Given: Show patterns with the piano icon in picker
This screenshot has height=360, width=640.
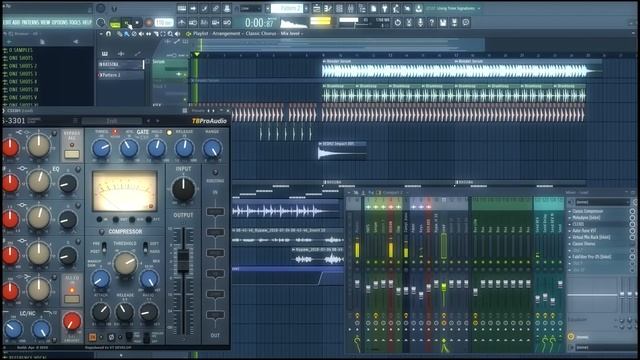Looking at the screenshot, I should (x=105, y=53).
